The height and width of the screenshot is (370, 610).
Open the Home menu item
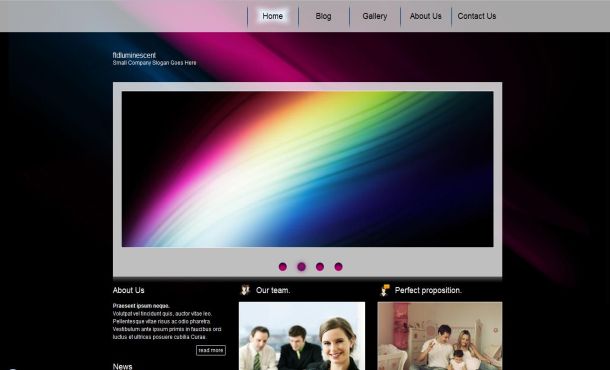[272, 16]
